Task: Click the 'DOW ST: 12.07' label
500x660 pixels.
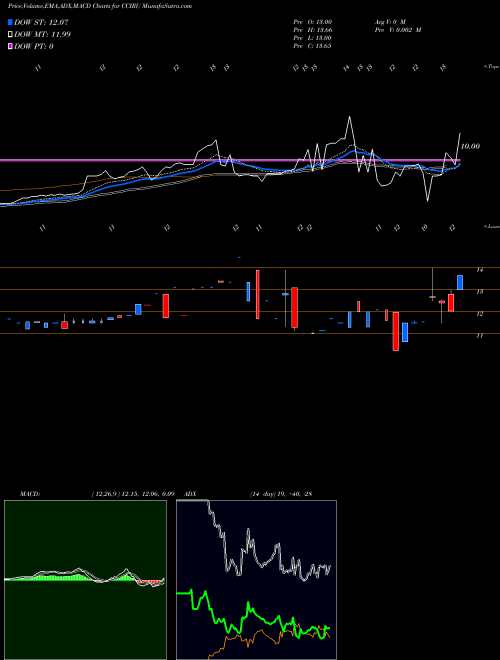Action: 41,22
